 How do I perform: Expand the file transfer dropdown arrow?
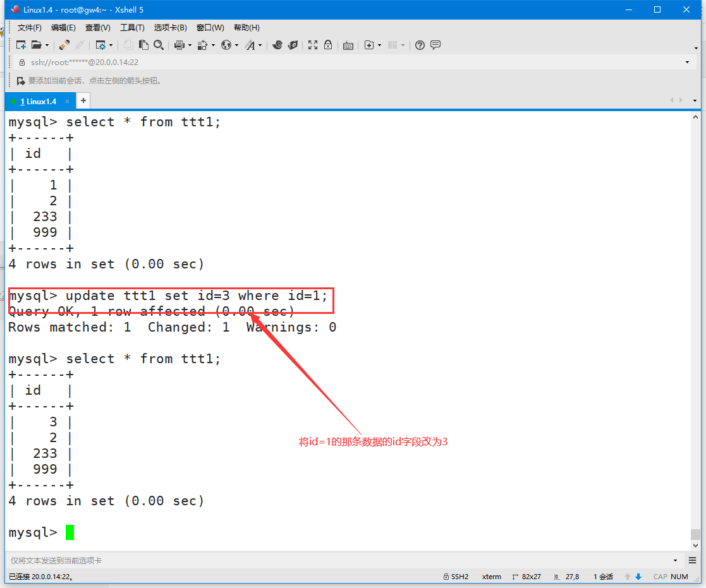pyautogui.click(x=213, y=45)
